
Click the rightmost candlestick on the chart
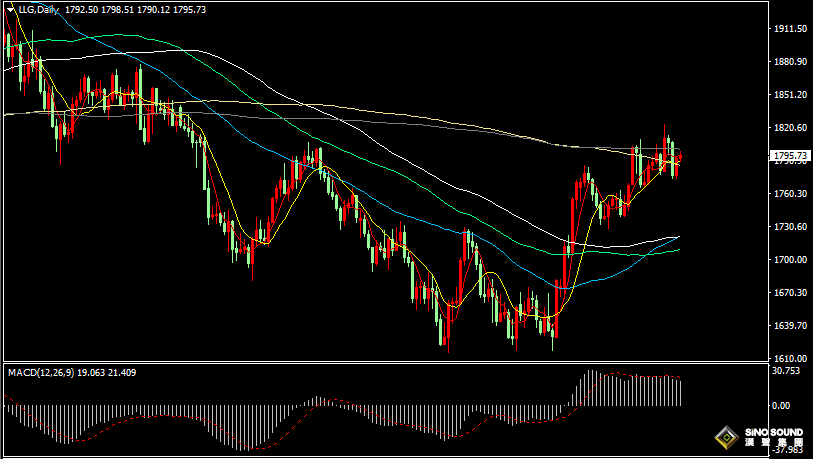[679, 157]
